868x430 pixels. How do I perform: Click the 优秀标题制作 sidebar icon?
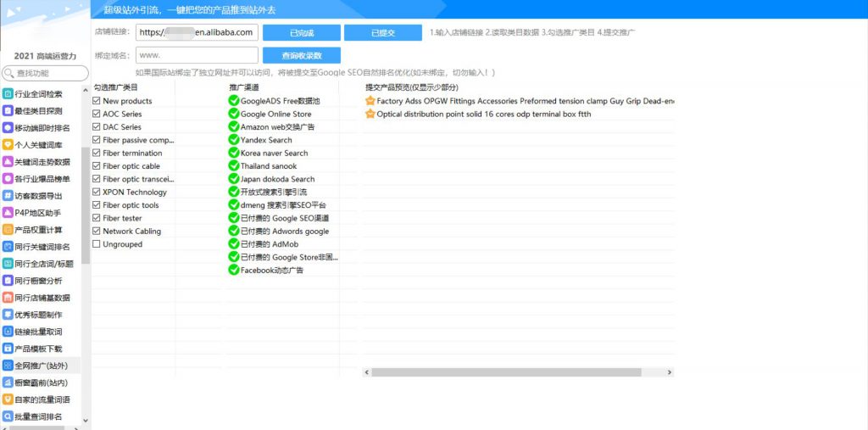pyautogui.click(x=8, y=315)
